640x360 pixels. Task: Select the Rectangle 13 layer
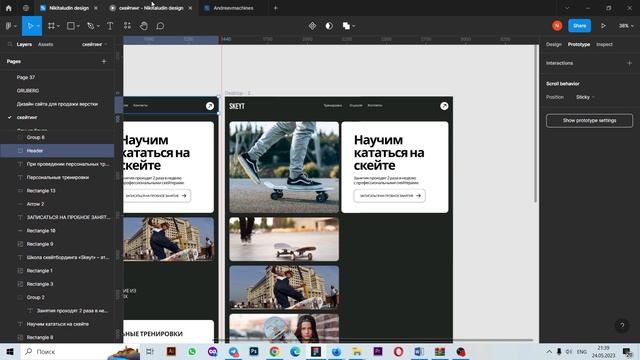(x=57, y=191)
